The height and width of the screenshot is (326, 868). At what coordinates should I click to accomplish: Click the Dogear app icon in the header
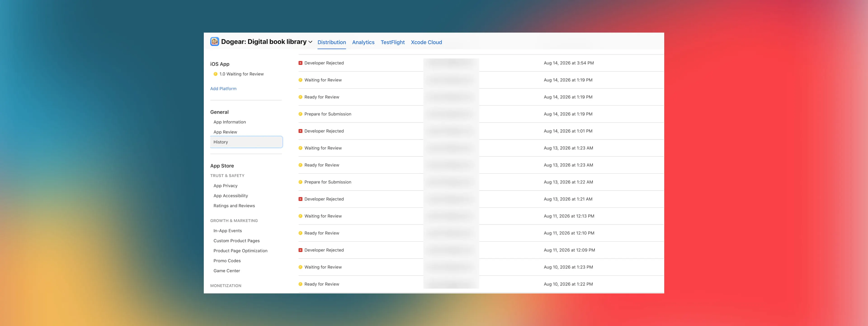coord(215,41)
